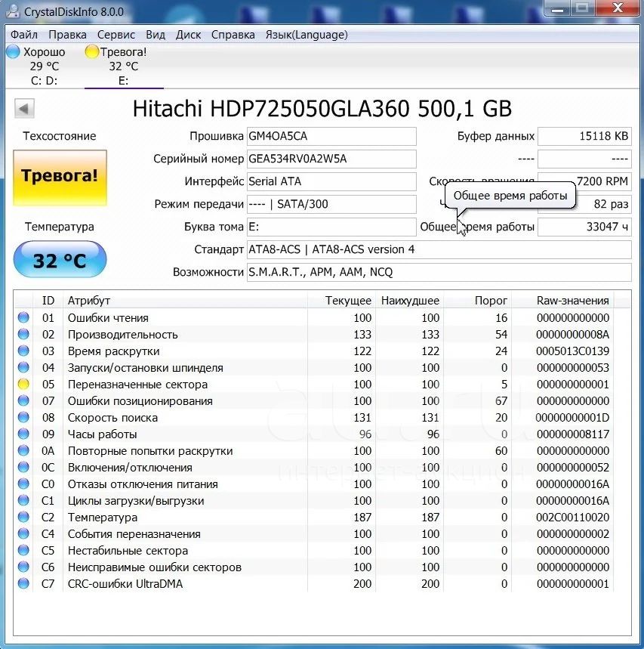Click status icon for Скорость поиска row
Screen dimensions: 644x649
click(x=23, y=417)
